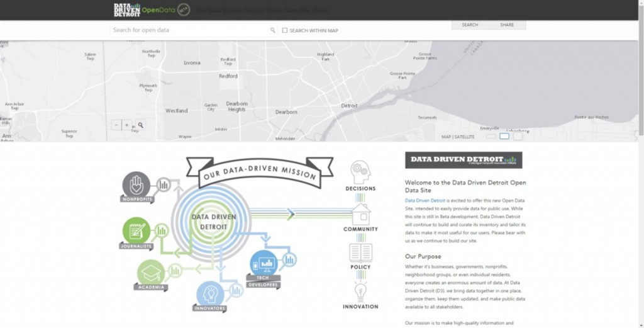Click the magnifier icon in the search box
Viewport: 644px width, 328px height.
point(272,30)
